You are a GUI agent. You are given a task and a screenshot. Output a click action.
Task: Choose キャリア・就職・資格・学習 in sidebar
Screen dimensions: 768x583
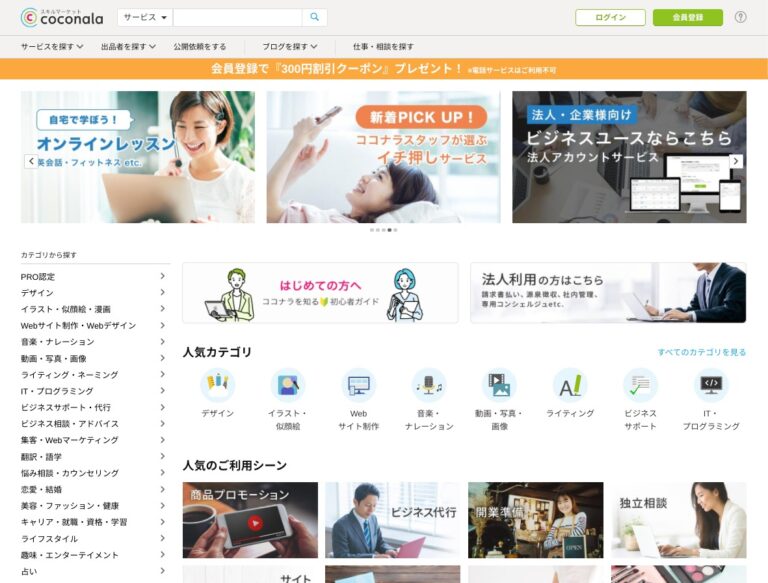point(74,522)
